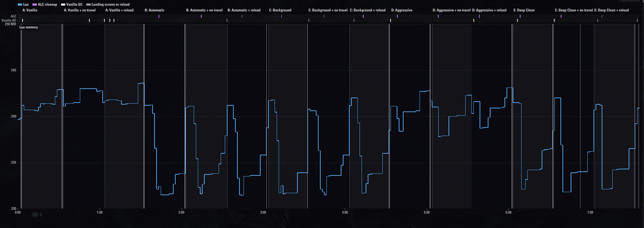
Task: Click the 'A: Vanilla + no travel' label
Action: point(79,10)
